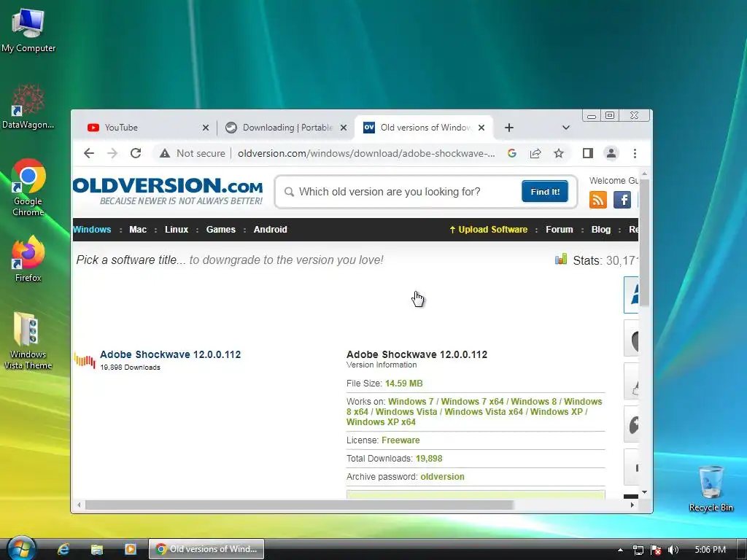The width and height of the screenshot is (747, 560).
Task: Open the Mac section
Action: 138,230
